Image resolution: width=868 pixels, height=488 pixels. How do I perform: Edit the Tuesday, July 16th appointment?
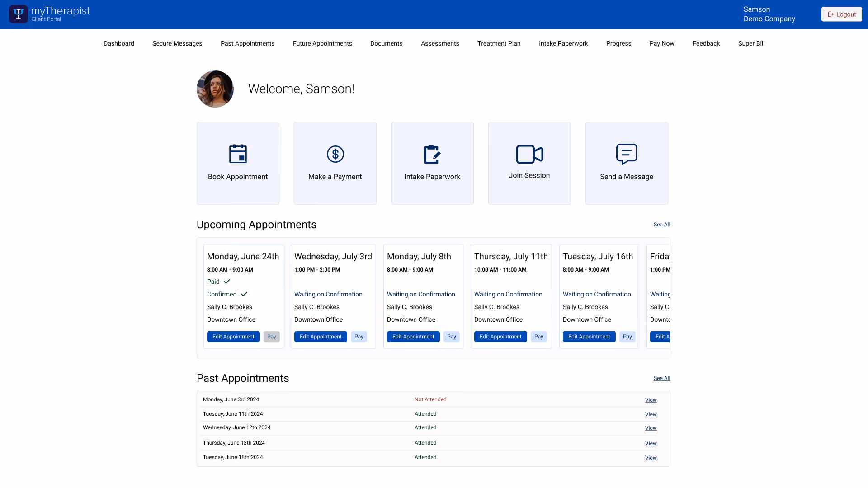589,337
